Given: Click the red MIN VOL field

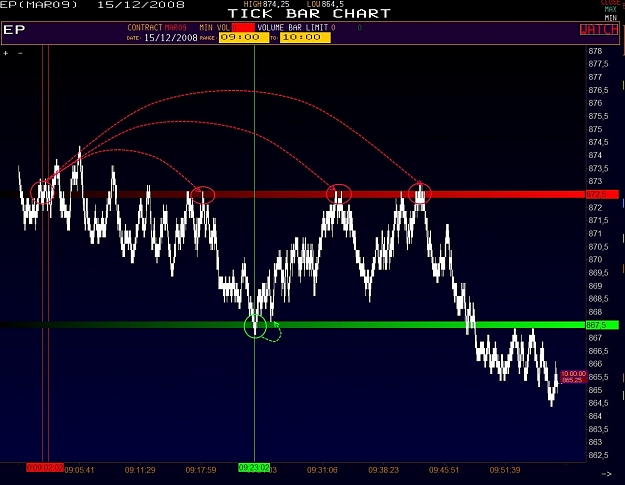Looking at the screenshot, I should tap(243, 27).
